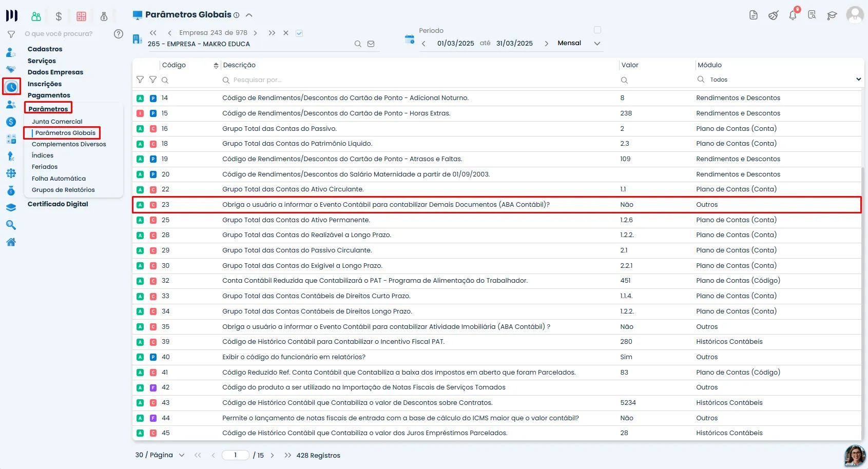Toggle the checked box beside company navigation

(x=299, y=33)
